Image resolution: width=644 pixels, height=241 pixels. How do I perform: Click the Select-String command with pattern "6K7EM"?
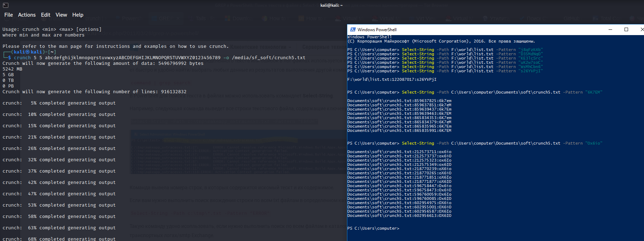point(474,92)
